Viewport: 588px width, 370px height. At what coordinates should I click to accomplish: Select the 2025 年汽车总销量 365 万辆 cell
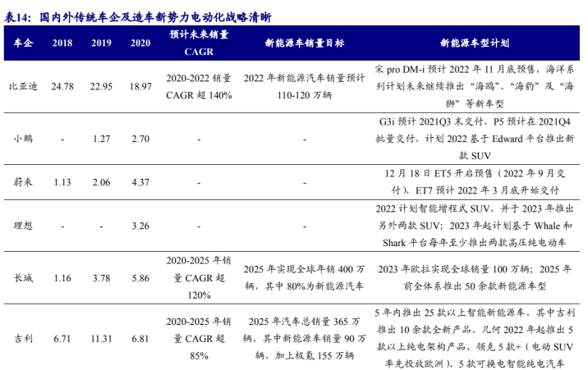(x=305, y=339)
